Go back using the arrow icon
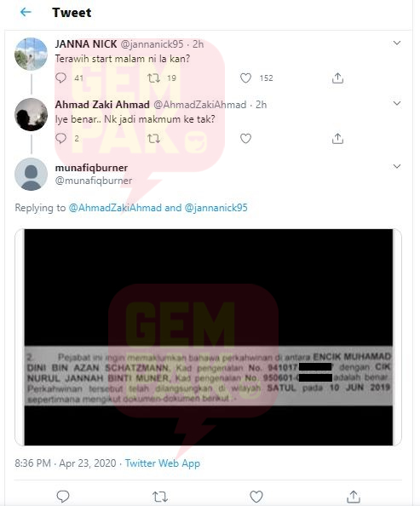Image resolution: width=420 pixels, height=506 pixels. (26, 12)
